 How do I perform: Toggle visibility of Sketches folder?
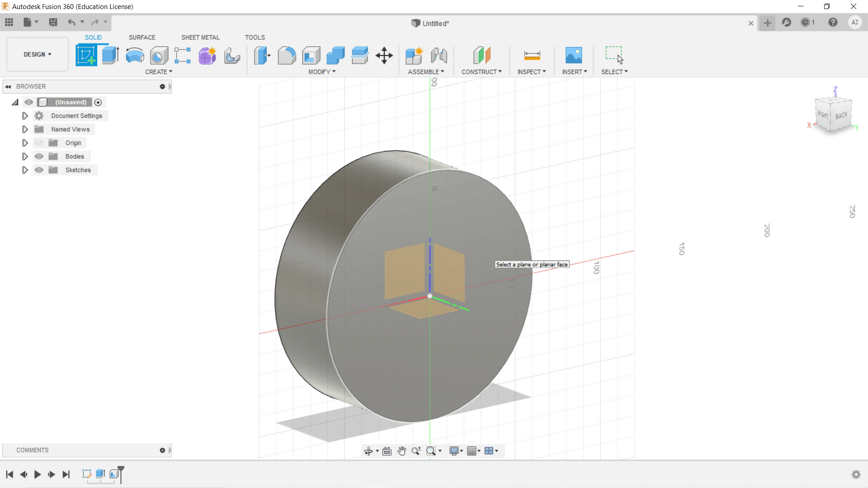(x=39, y=170)
